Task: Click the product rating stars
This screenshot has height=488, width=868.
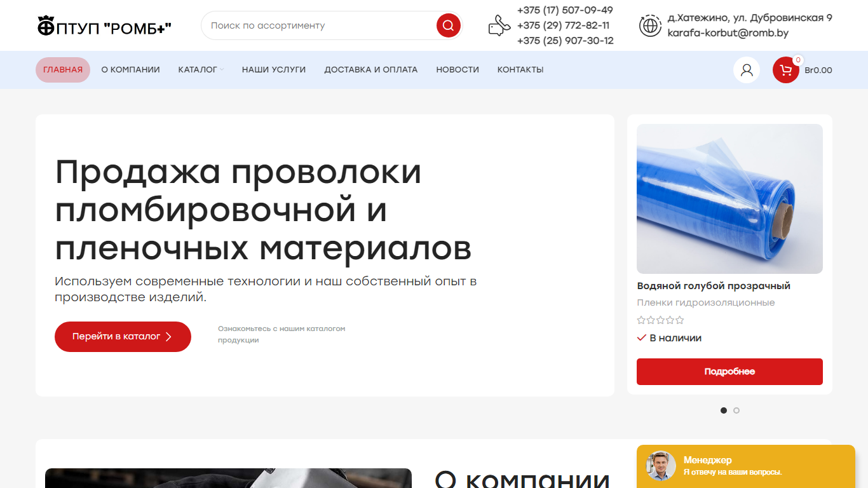Action: (661, 320)
